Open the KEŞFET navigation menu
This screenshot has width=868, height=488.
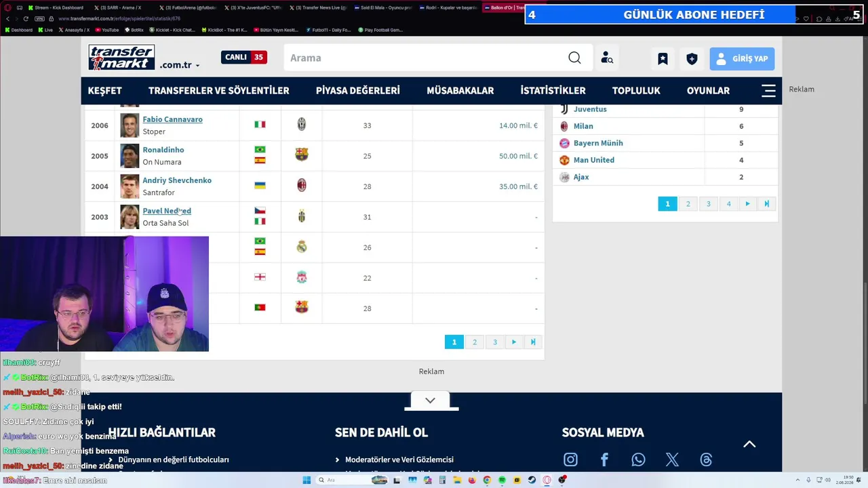[105, 91]
